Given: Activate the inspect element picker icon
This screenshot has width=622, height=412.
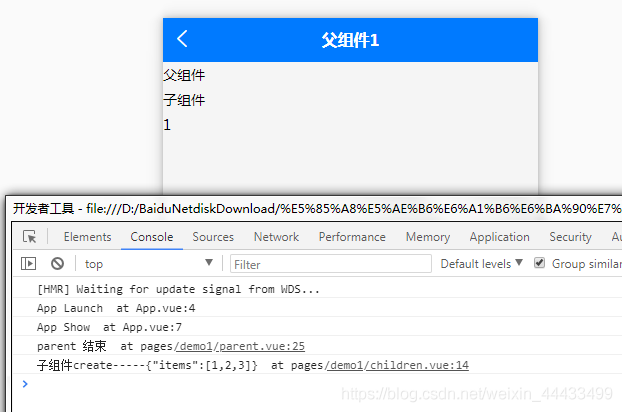Looking at the screenshot, I should [x=30, y=237].
